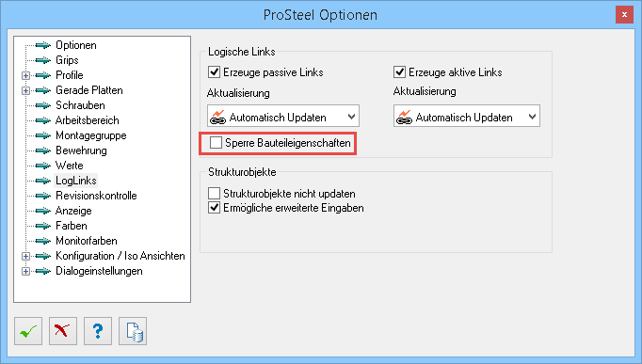
Task: Click the save template document icon
Action: click(x=133, y=331)
